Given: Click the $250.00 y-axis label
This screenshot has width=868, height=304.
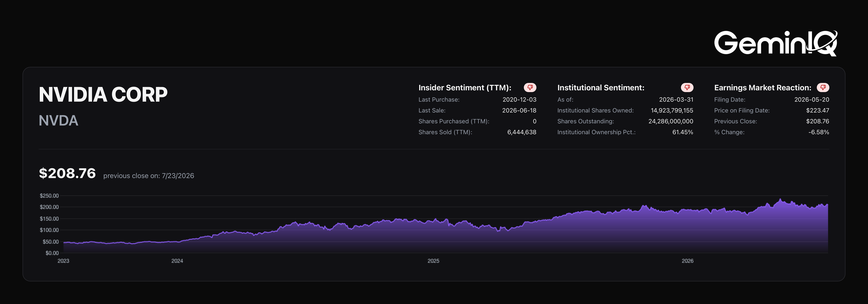Looking at the screenshot, I should pyautogui.click(x=49, y=196).
